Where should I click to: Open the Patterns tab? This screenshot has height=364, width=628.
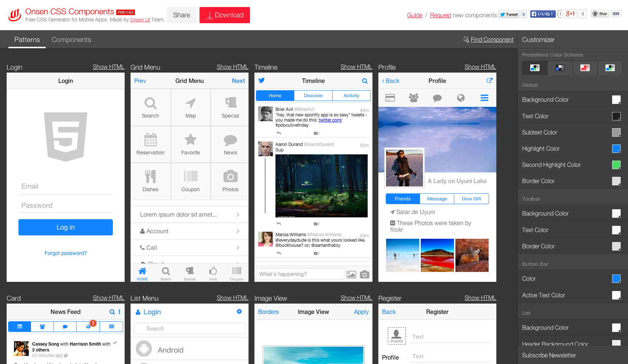pyautogui.click(x=27, y=40)
